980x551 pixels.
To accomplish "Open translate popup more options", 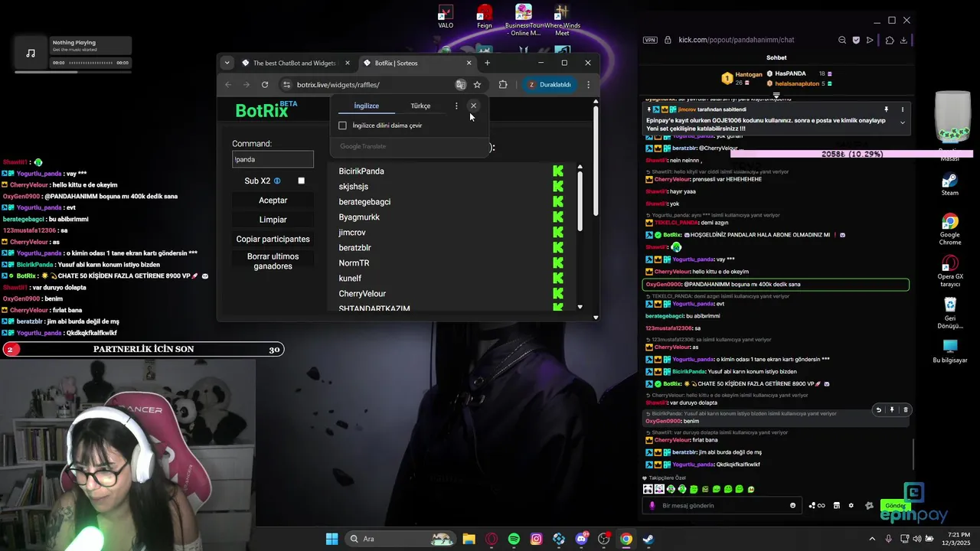I will coord(456,106).
